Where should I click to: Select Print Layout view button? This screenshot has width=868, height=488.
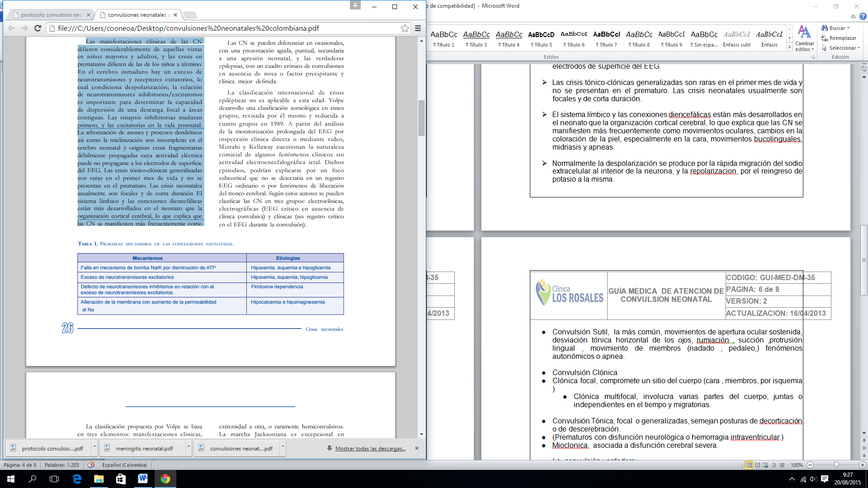(749, 465)
